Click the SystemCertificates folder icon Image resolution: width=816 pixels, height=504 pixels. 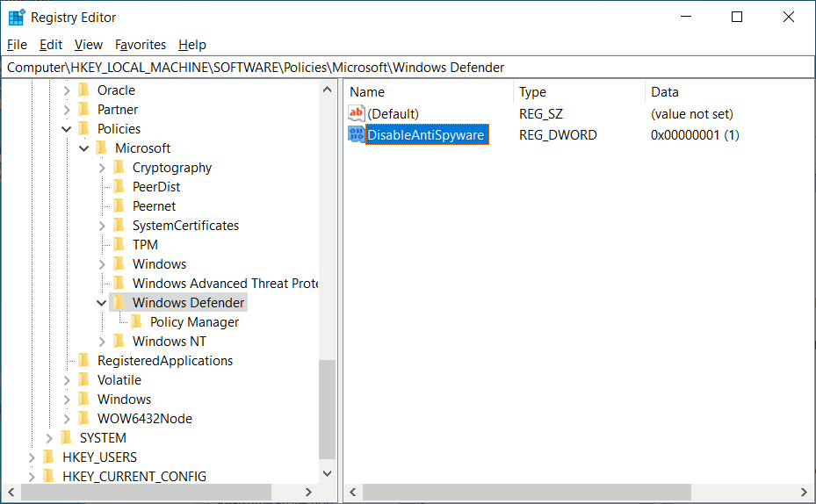[119, 225]
